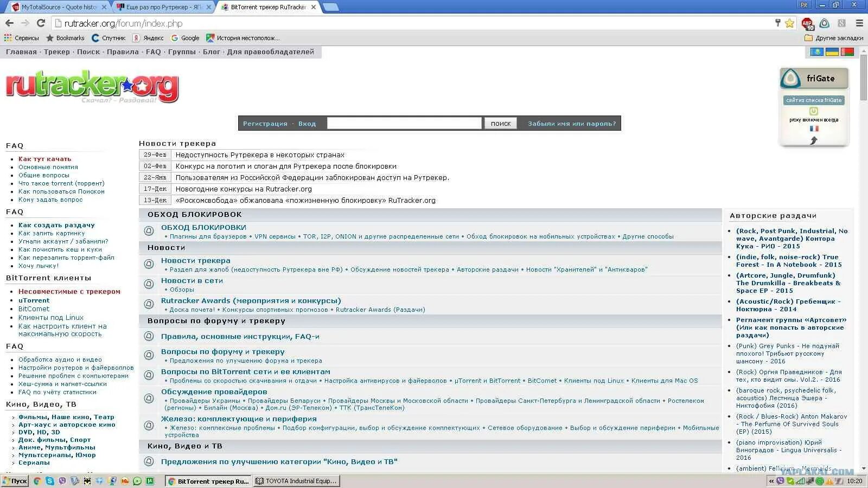Click the Вход login link
This screenshot has width=868, height=488.
pyautogui.click(x=307, y=124)
